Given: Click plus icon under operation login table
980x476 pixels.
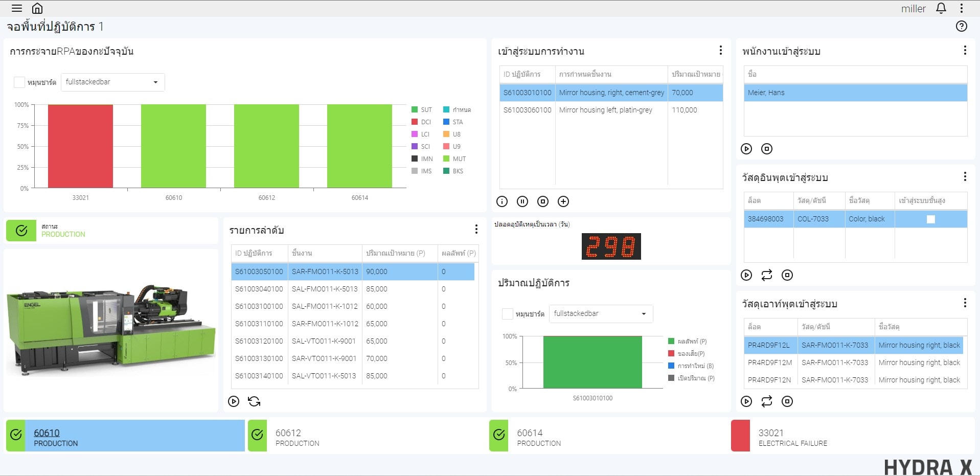Looking at the screenshot, I should [563, 201].
